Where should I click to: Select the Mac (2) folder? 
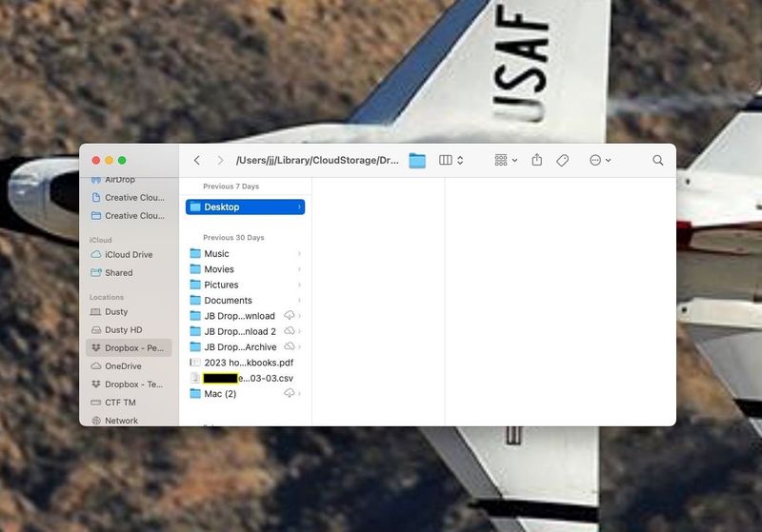[245, 393]
